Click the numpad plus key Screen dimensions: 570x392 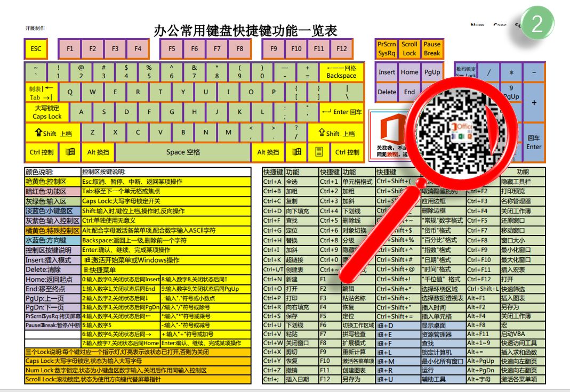[534, 103]
